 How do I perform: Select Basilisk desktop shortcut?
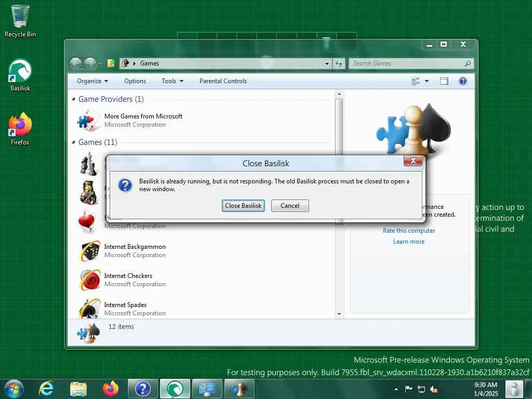(20, 75)
